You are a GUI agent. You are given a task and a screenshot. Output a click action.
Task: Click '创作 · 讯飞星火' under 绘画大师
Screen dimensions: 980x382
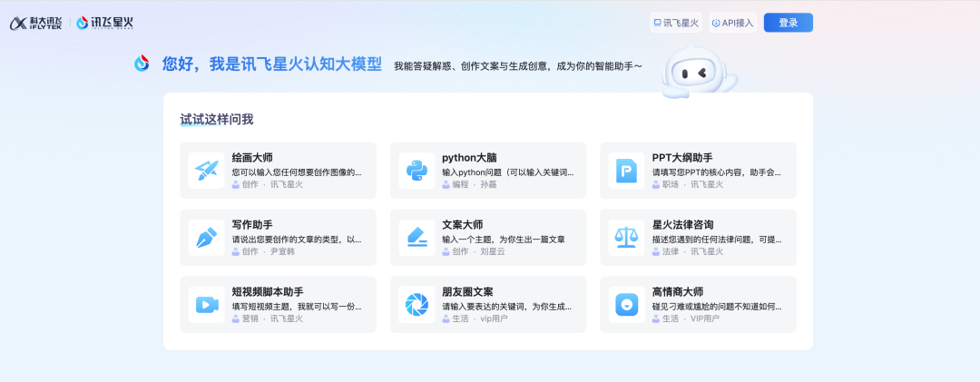(268, 184)
